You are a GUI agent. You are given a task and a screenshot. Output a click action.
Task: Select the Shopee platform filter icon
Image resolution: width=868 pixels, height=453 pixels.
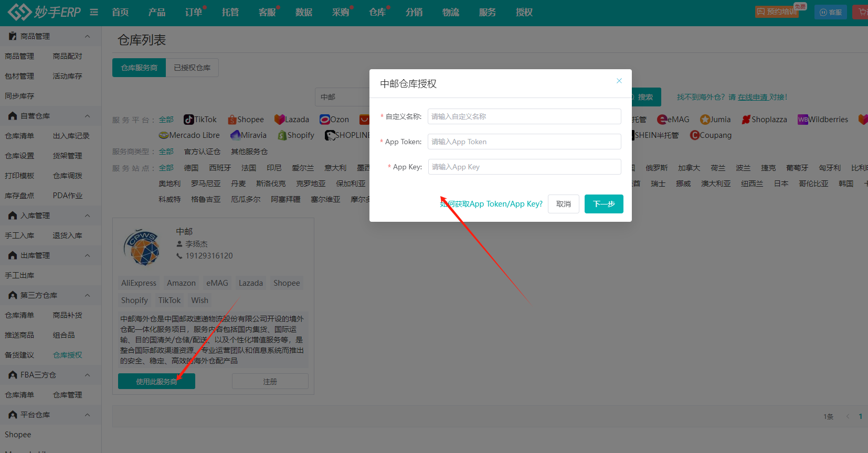point(232,120)
